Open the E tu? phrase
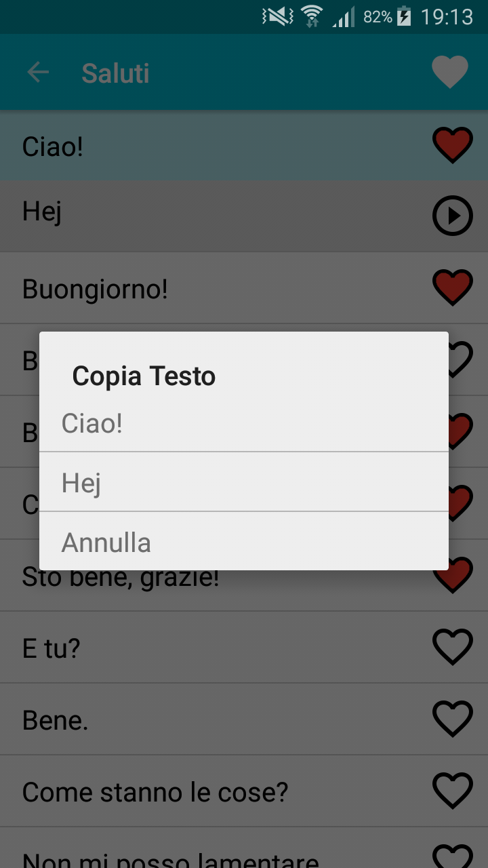Screen dimensions: 488x868 244,648
